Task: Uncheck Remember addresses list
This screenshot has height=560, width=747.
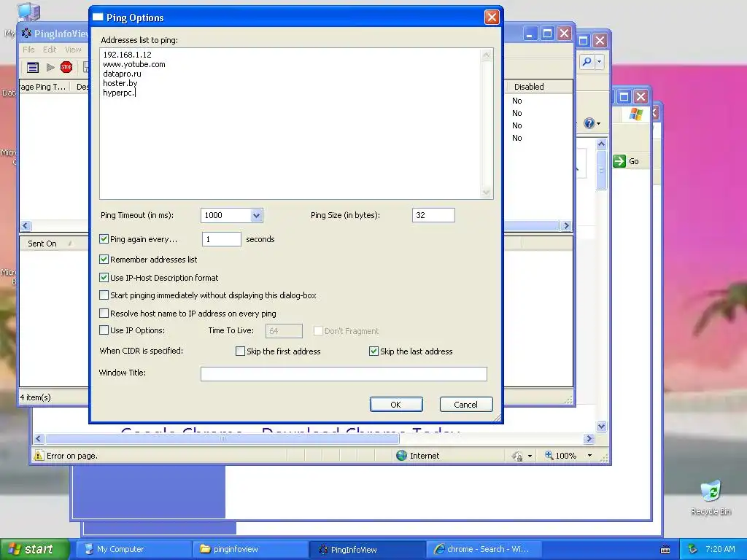Action: 104,259
